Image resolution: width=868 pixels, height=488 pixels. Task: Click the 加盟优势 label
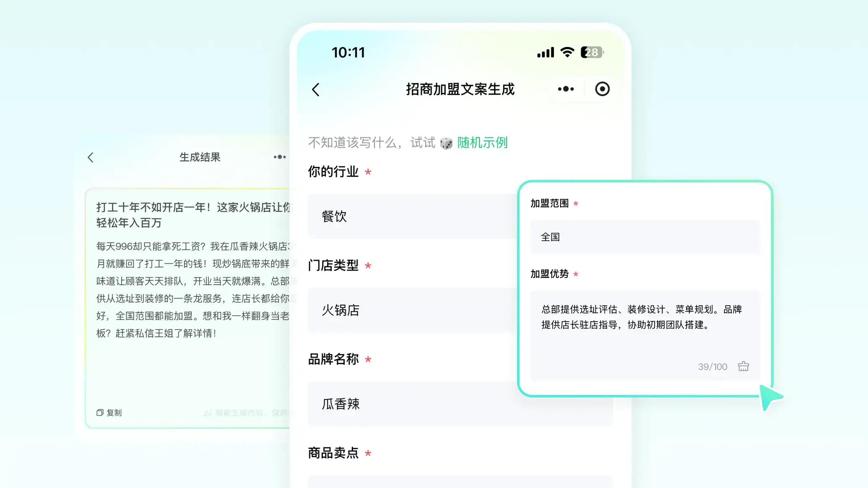[x=549, y=274]
